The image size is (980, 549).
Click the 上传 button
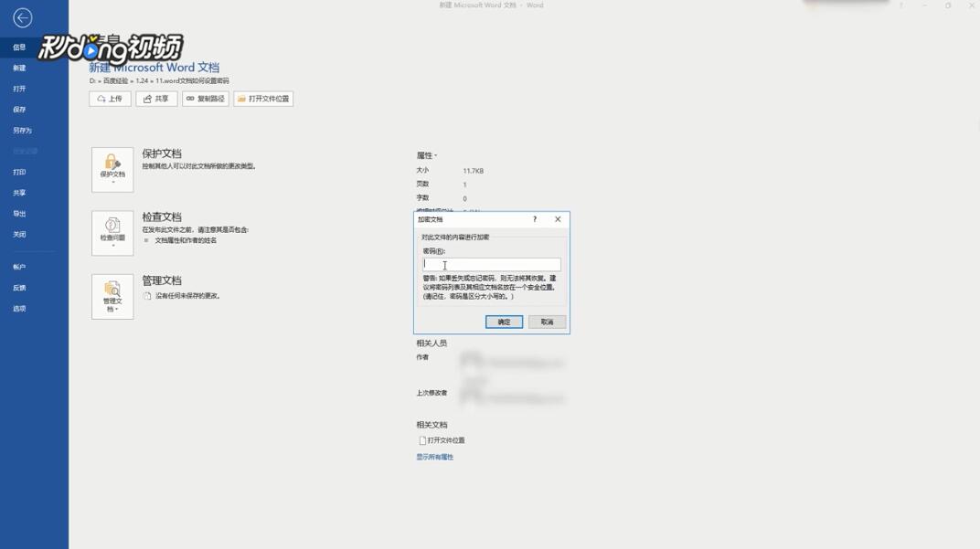110,99
